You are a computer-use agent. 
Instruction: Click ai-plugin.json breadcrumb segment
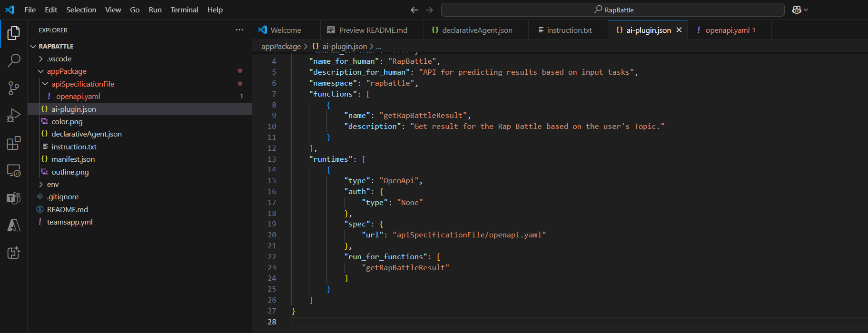click(x=340, y=46)
